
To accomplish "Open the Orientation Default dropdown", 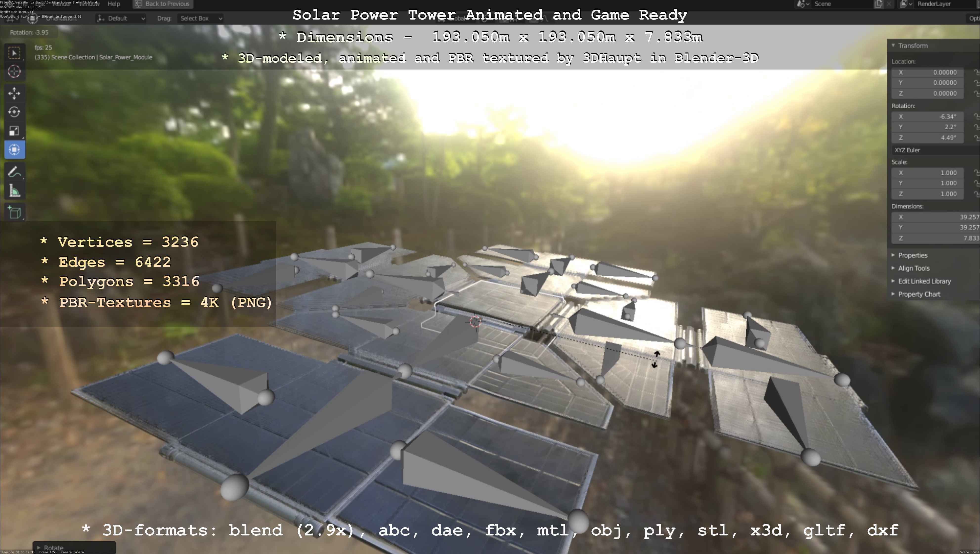I will (121, 18).
